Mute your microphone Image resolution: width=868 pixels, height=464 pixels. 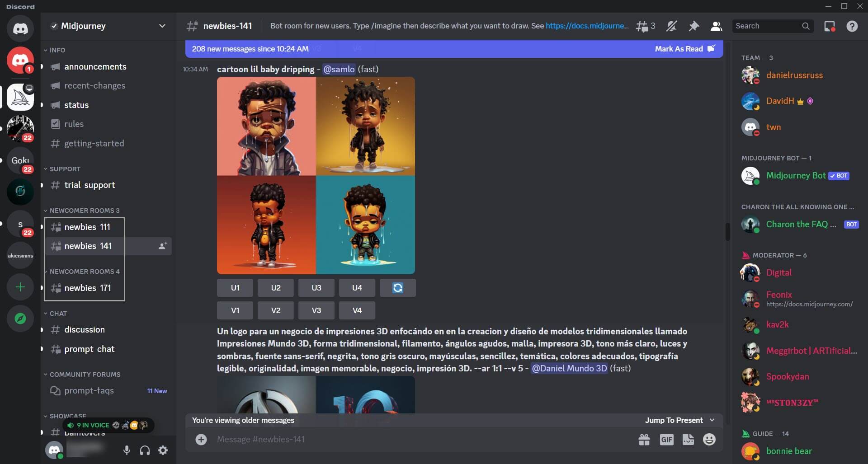(127, 450)
